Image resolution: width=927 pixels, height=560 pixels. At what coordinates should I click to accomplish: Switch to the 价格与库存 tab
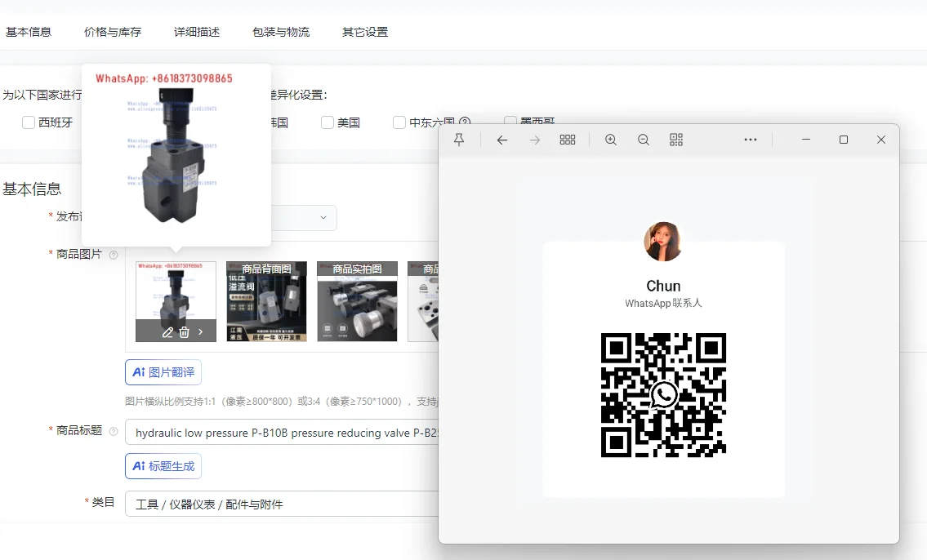coord(113,32)
